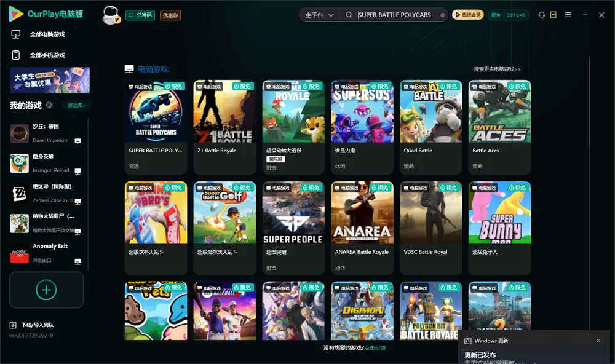Open 超级饮料大乱斗 game card
Image resolution: width=615 pixels, height=364 pixels.
pyautogui.click(x=156, y=228)
